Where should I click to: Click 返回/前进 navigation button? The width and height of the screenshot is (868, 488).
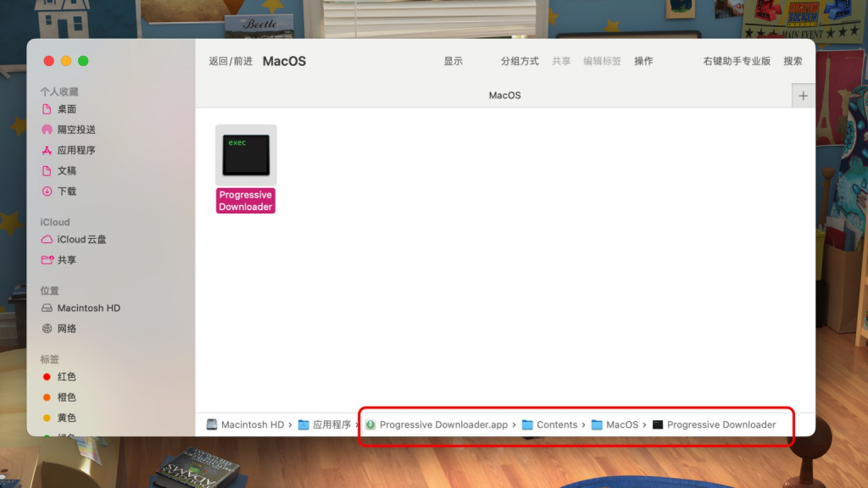pos(231,61)
